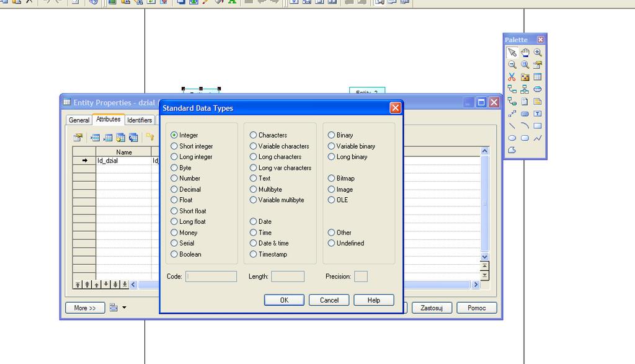Screen dimensions: 635x364
Task: Click Cancel in Standard Data Types
Action: coord(329,300)
